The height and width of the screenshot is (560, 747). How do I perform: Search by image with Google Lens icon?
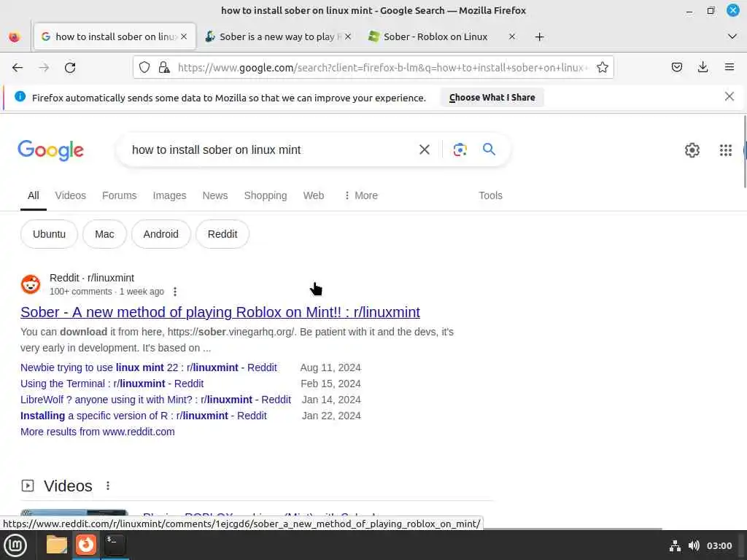(460, 149)
